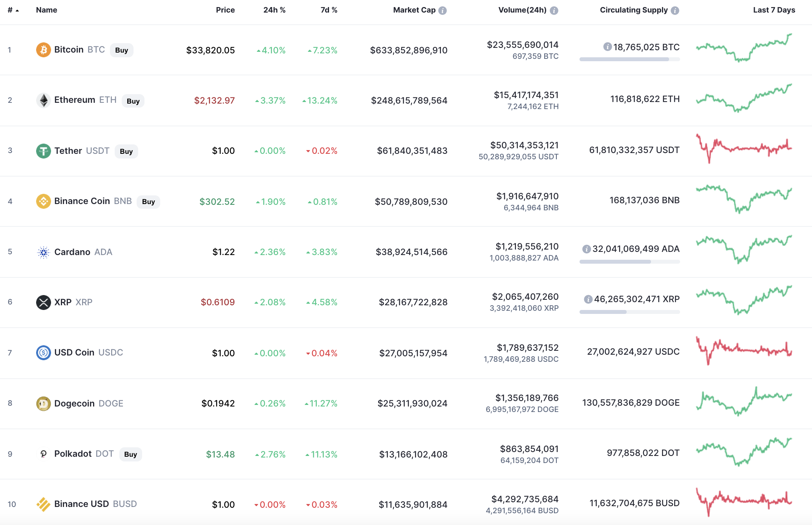Screen dimensions: 812x525
Task: Open Bitcoin last 7 days sparkline chart
Action: 744,48
